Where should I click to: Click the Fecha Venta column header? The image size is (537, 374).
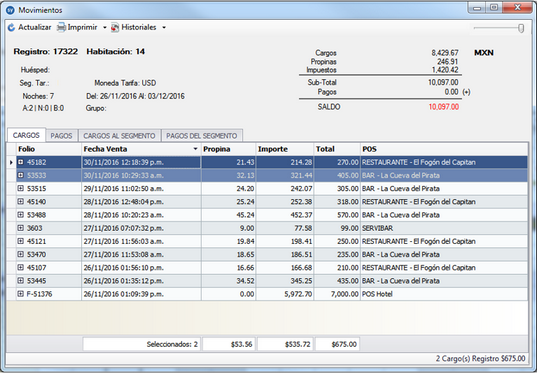141,149
